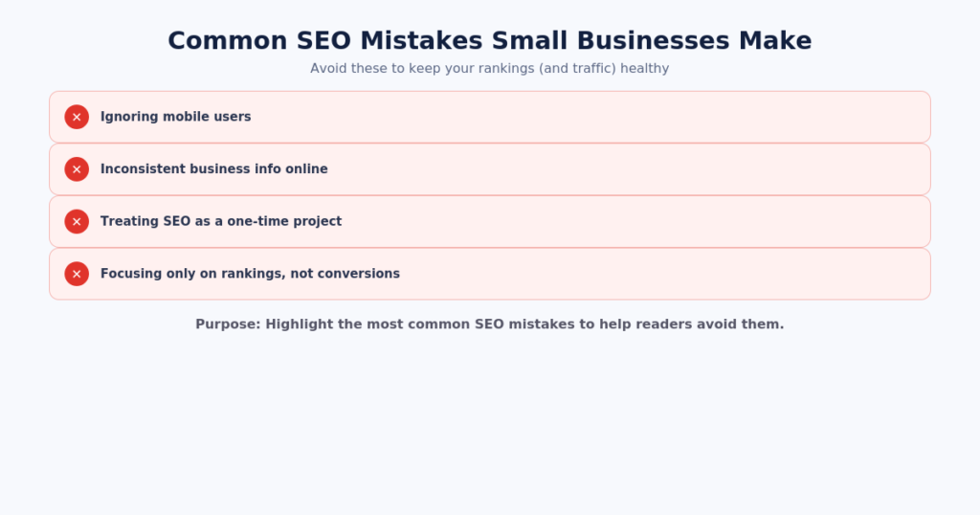Select the red X icon beside Focusing only on rankings
Image resolution: width=980 pixels, height=515 pixels.
coord(77,274)
